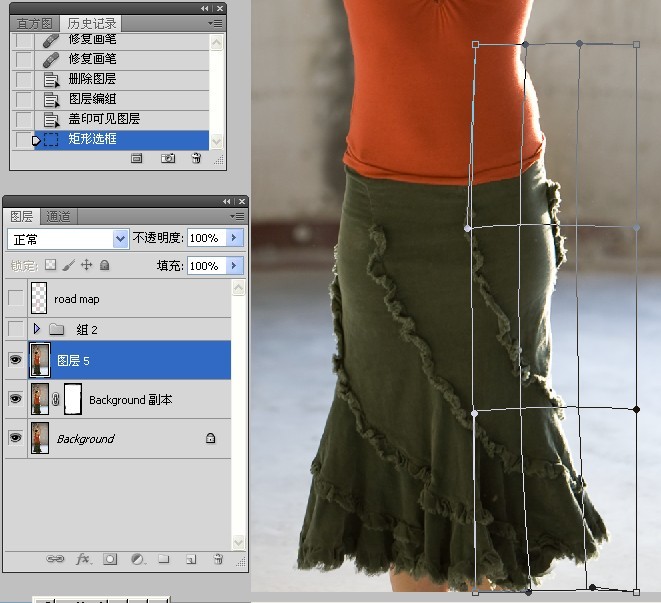The width and height of the screenshot is (661, 603).
Task: Switch to 直方图 histogram tab
Action: [35, 24]
